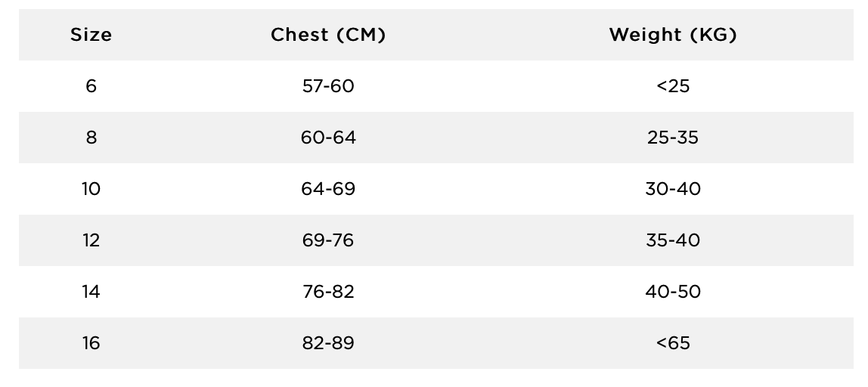Select size 6 in the table

91,86
